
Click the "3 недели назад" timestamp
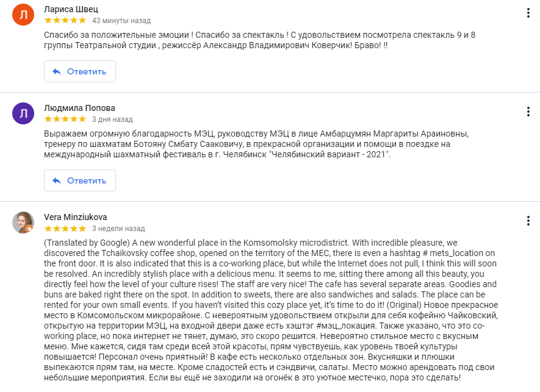tap(118, 229)
